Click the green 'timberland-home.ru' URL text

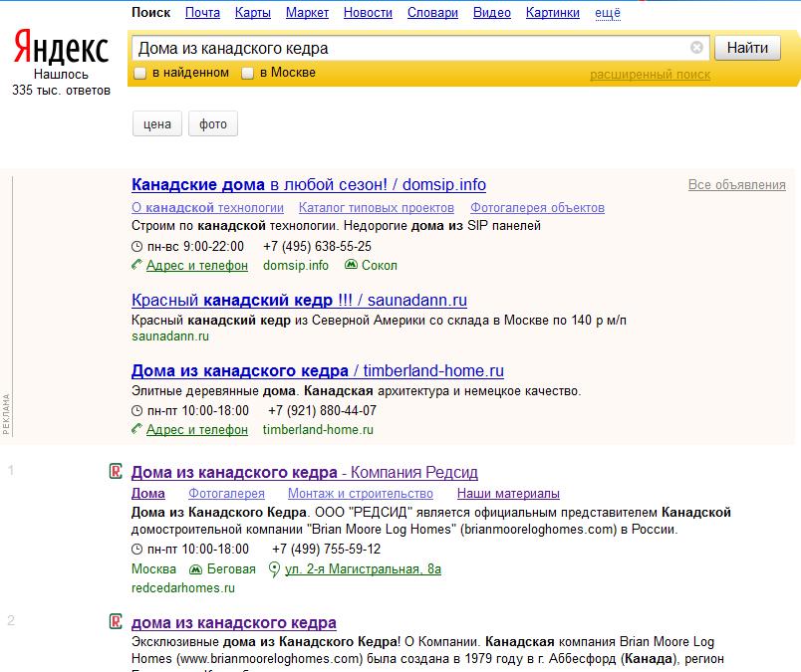(x=318, y=430)
